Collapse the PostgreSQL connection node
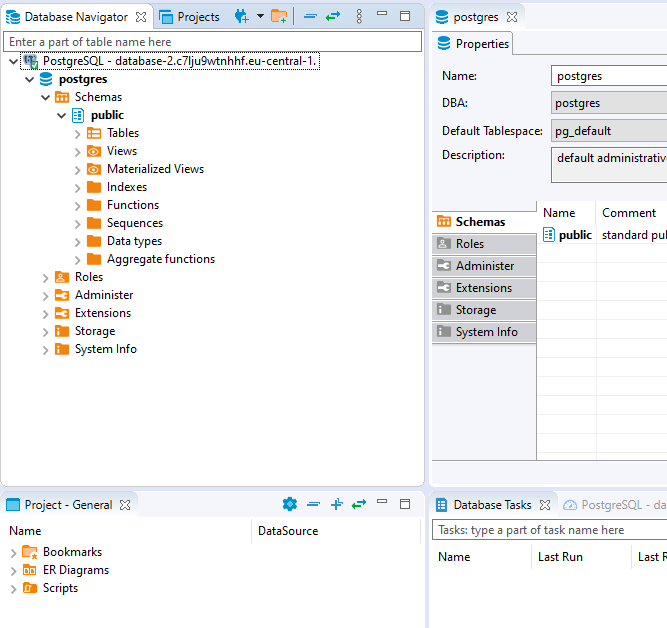The width and height of the screenshot is (667, 628). click(x=14, y=61)
